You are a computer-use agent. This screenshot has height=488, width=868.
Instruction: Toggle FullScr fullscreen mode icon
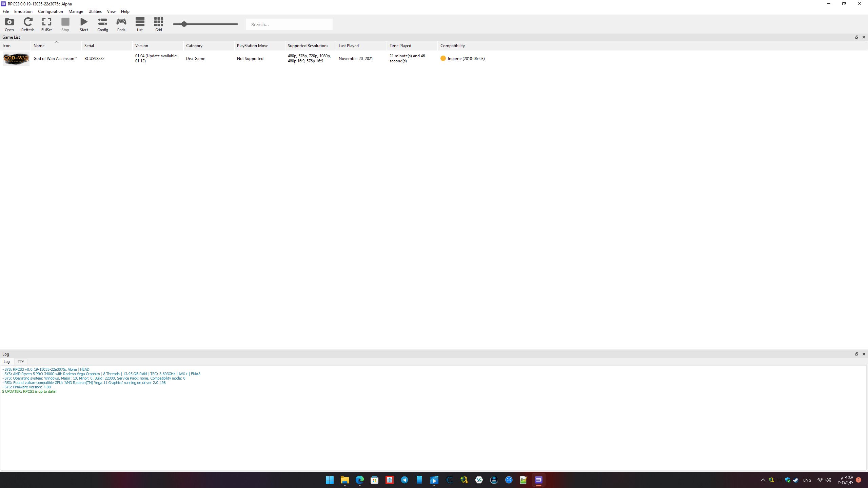(x=46, y=24)
